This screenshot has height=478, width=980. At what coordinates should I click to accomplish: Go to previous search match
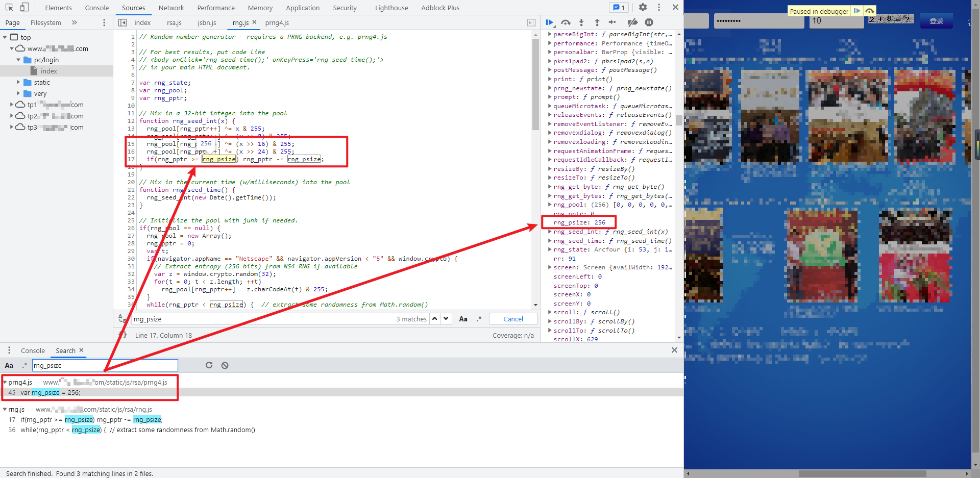tap(434, 319)
